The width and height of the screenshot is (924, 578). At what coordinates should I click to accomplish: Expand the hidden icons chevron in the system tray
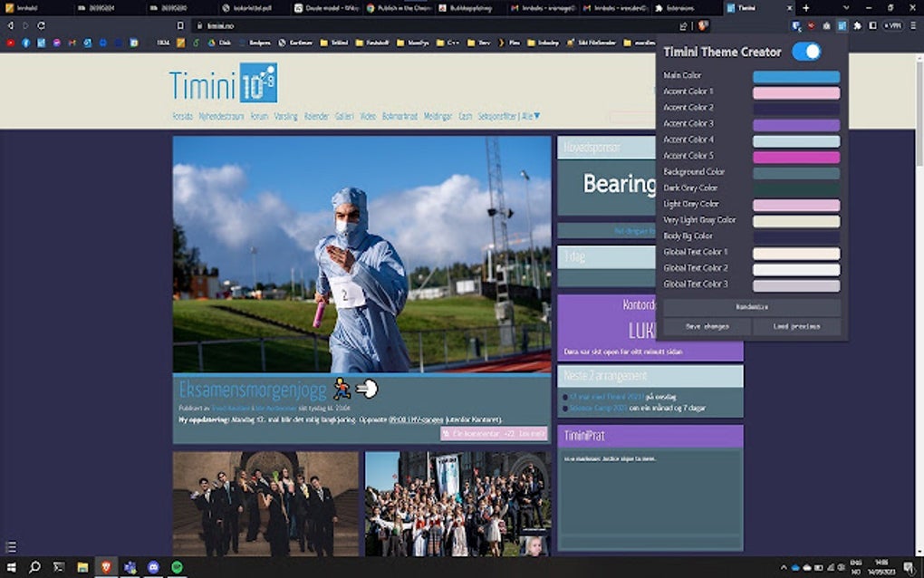coord(784,567)
